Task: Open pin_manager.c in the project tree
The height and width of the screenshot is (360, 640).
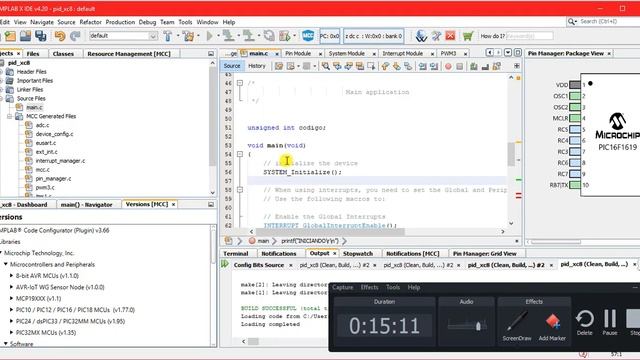Action: click(53, 178)
